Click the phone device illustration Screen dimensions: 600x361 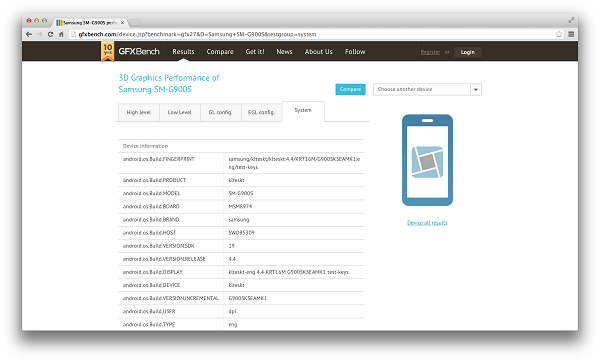pyautogui.click(x=427, y=160)
